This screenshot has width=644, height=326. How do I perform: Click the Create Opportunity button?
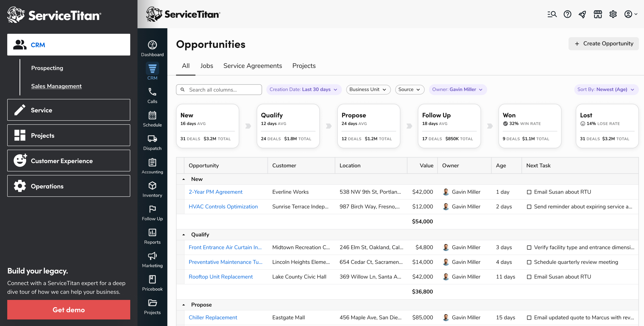coord(603,44)
